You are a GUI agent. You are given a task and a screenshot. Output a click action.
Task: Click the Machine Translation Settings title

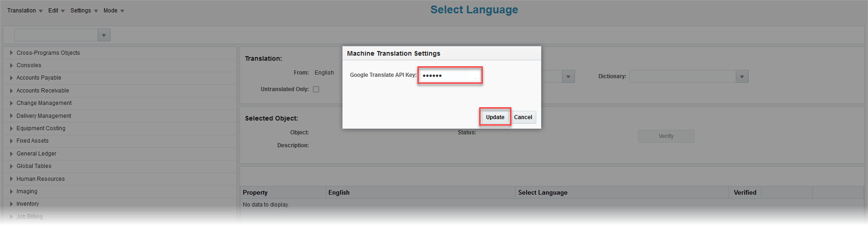coord(393,53)
